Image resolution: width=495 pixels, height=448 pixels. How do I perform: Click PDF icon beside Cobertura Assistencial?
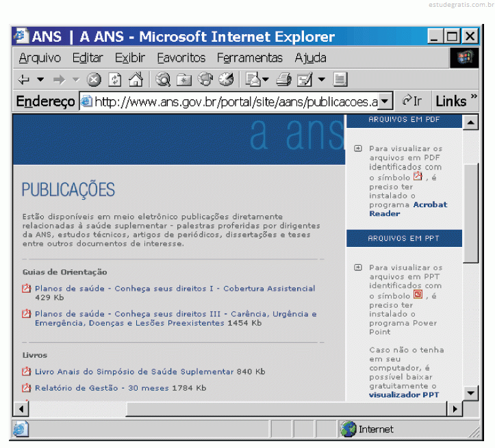pyautogui.click(x=26, y=288)
